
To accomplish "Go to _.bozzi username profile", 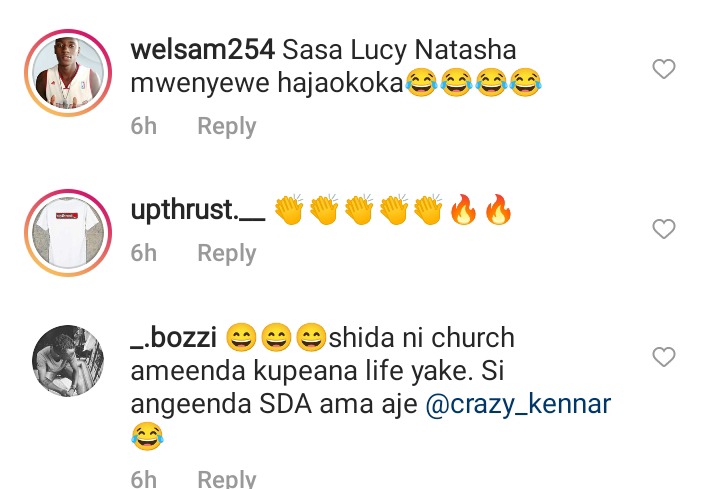I will pos(173,338).
